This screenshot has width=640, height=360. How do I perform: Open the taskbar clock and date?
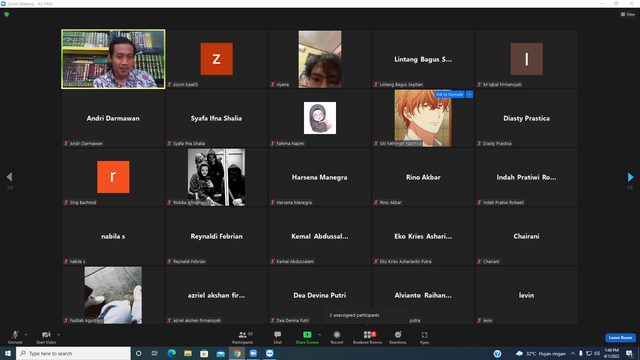[611, 353]
